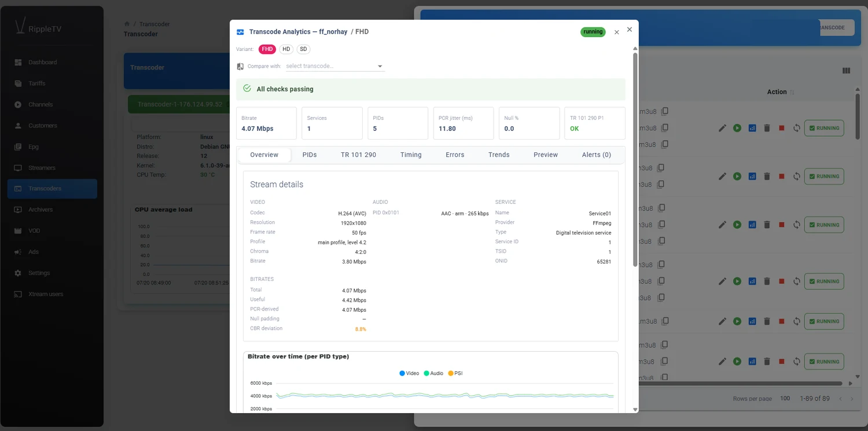Click the compare icon beside Compare with
The image size is (868, 431).
240,66
